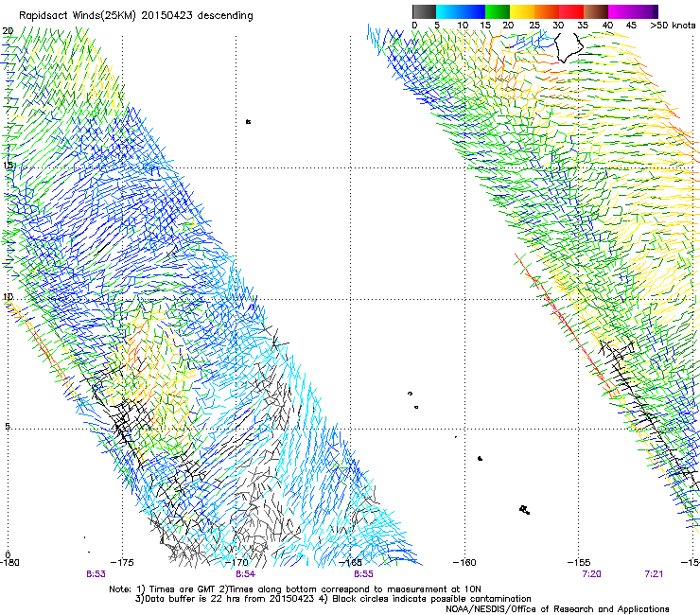This screenshot has height=615, width=700.
Task: Click the Hawaii Big Island coastline outline
Action: pyautogui.click(x=569, y=48)
